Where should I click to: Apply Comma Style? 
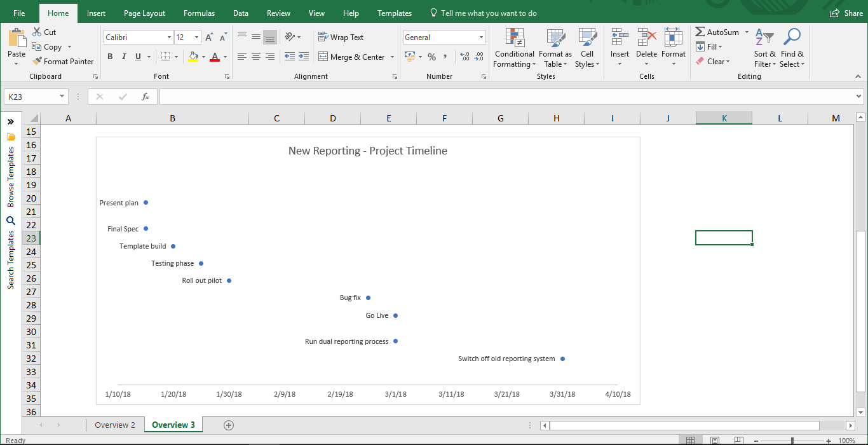pos(445,57)
